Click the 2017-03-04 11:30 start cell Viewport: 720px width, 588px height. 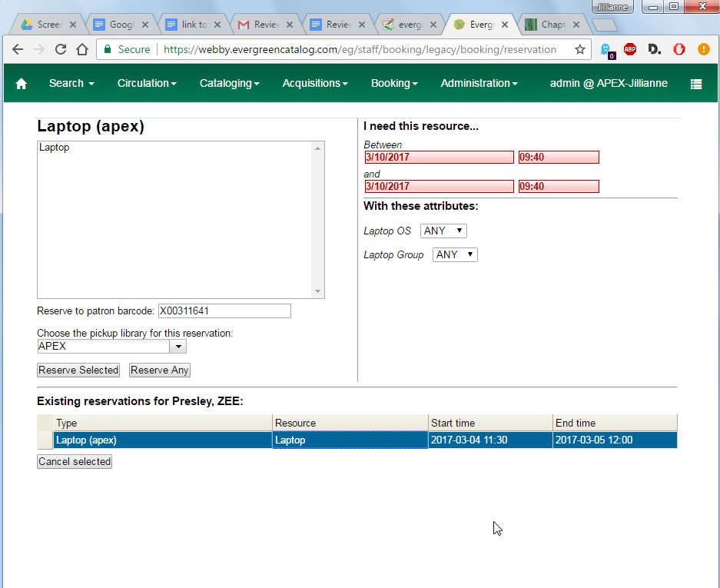[490, 440]
